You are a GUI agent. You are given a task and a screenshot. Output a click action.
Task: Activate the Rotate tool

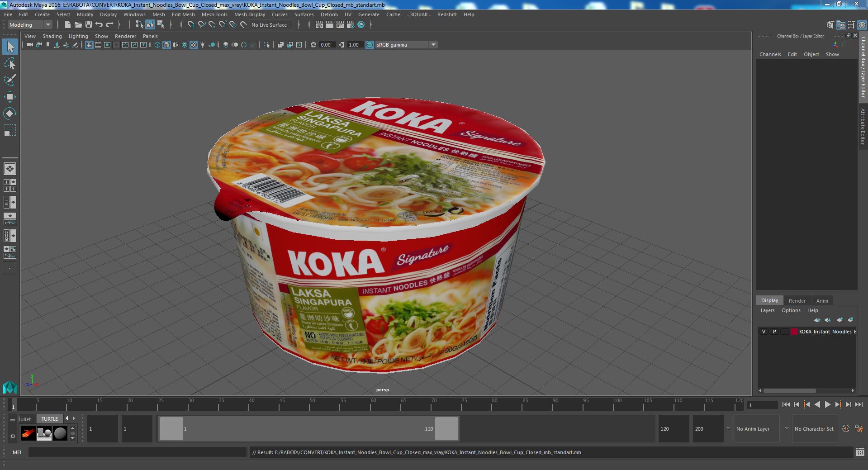point(9,113)
